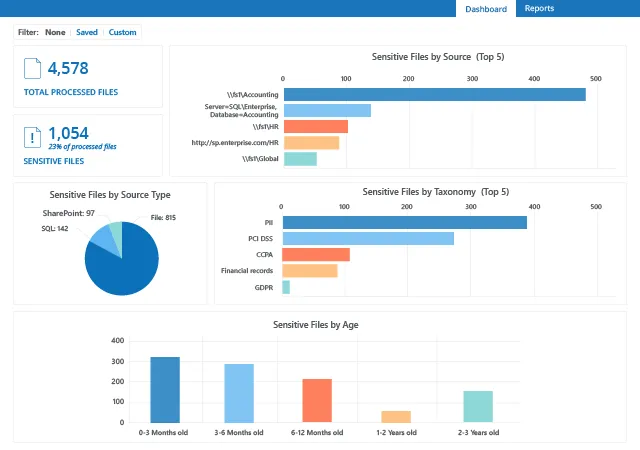Click the Sensitive Files by Source chart title

click(438, 57)
